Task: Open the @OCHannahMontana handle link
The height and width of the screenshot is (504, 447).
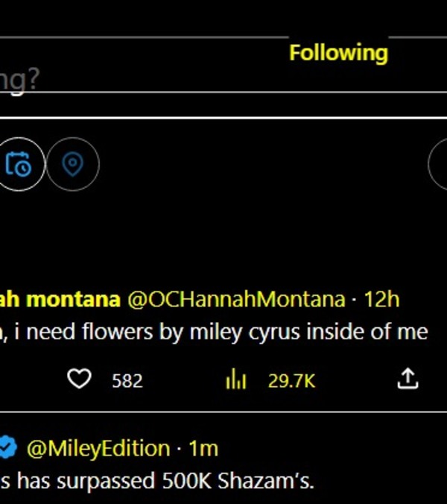Action: click(x=236, y=300)
